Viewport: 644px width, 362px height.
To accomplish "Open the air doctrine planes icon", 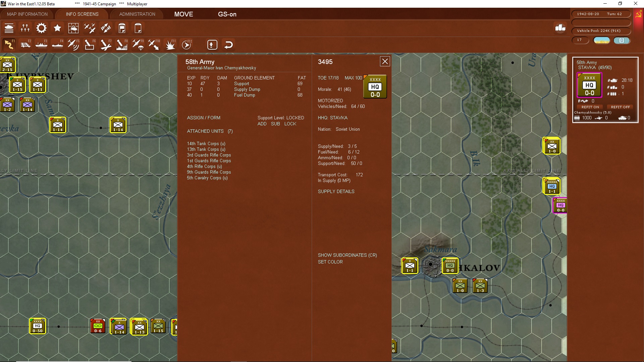I will click(x=90, y=28).
